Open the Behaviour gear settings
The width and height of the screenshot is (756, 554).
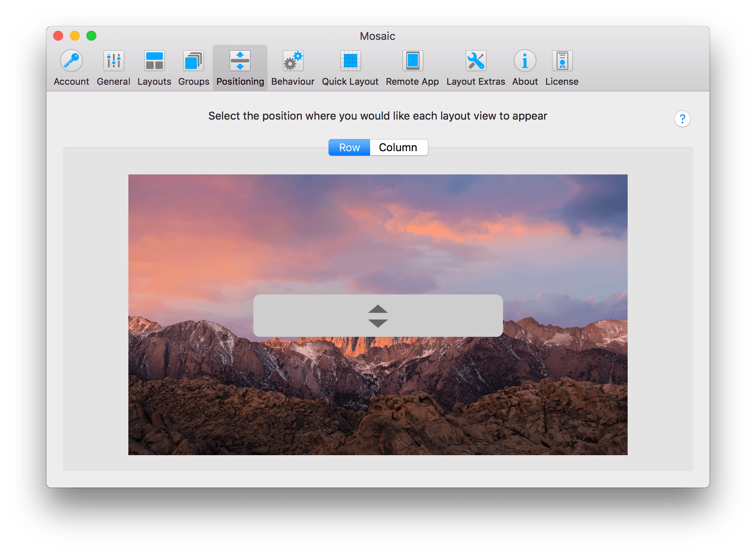coord(293,68)
